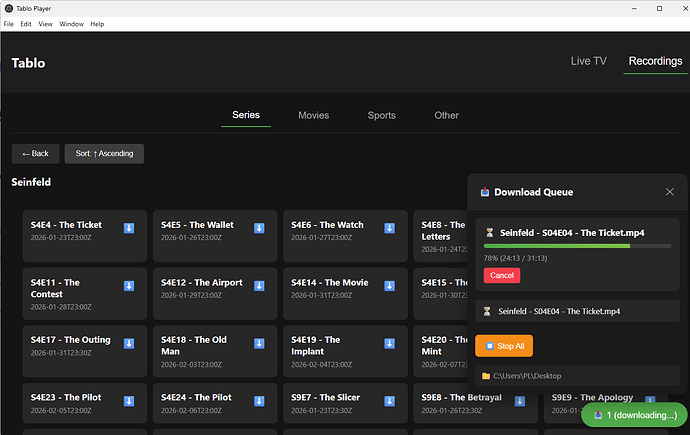690x435 pixels.
Task: Stop all downloads with Stop All
Action: click(x=504, y=346)
